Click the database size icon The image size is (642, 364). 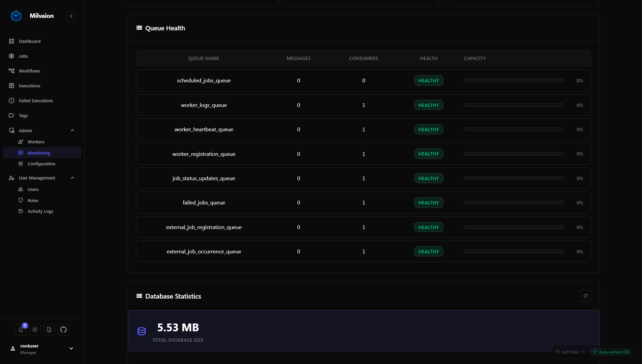click(141, 331)
